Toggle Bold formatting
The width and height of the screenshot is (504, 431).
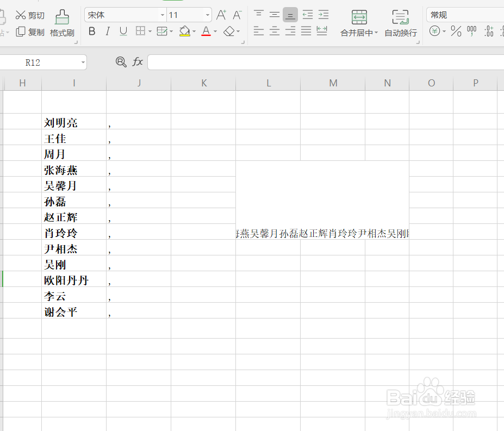click(92, 31)
